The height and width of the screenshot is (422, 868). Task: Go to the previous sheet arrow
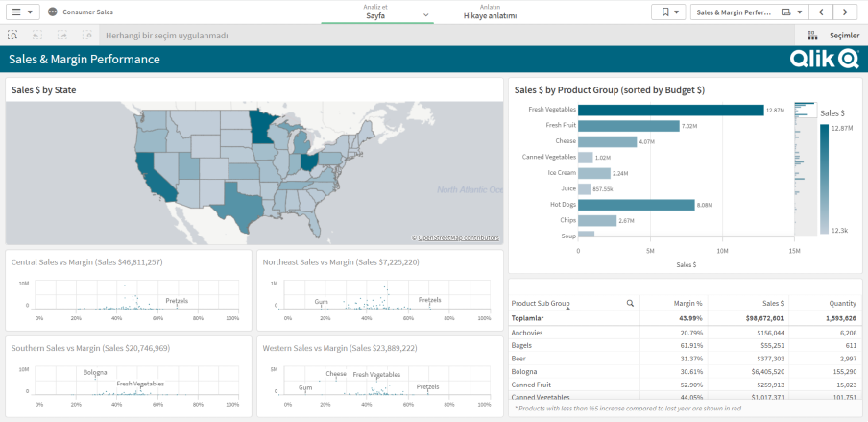click(821, 12)
